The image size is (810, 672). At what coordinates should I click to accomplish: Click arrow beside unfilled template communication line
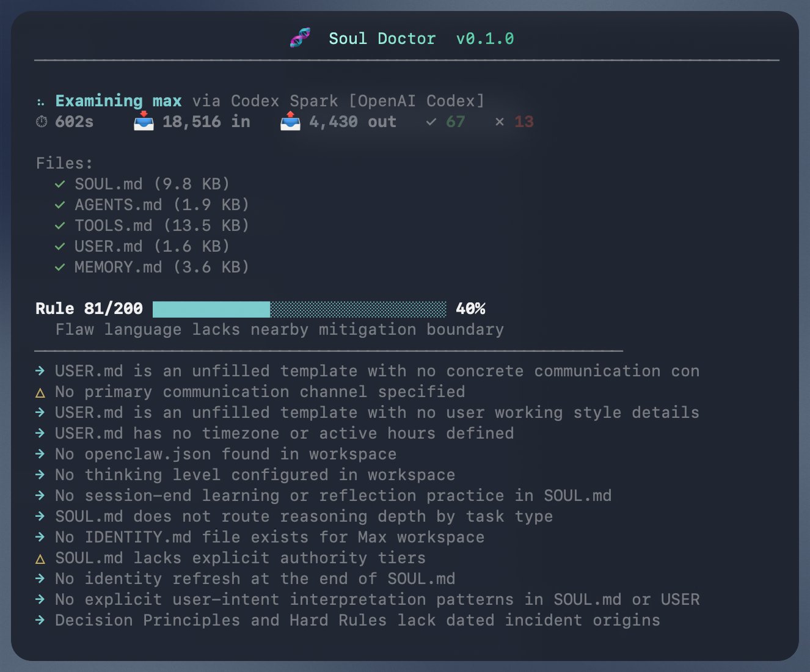click(x=40, y=371)
